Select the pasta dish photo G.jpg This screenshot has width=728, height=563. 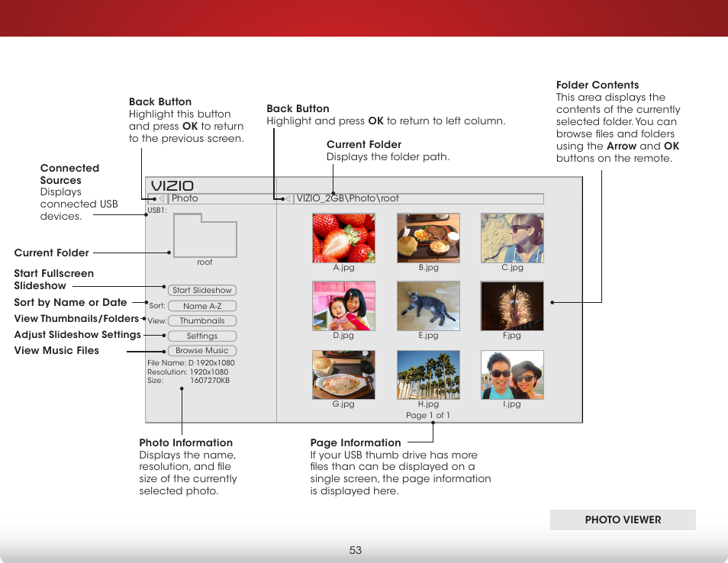pos(343,375)
